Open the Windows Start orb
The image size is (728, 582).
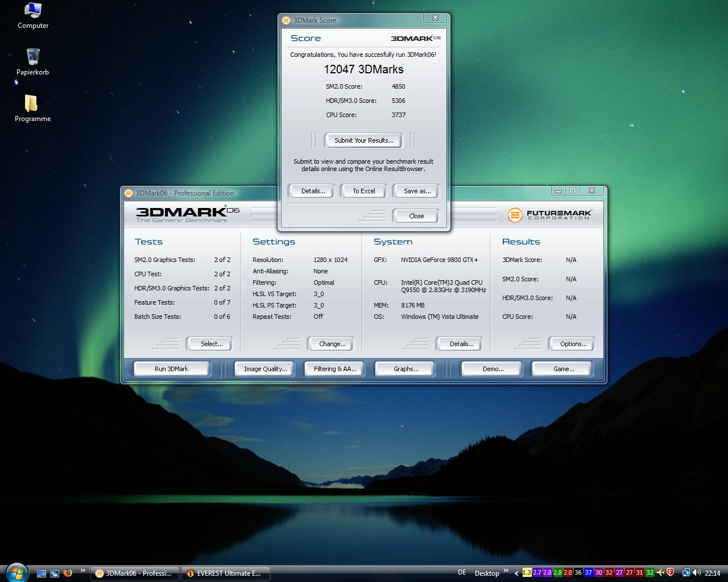(16, 572)
